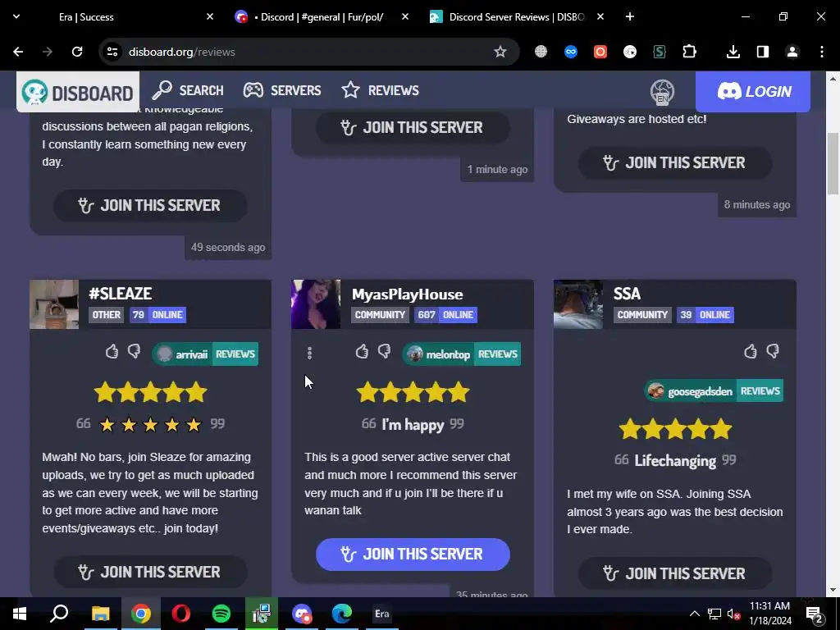Open a new browser tab

pyautogui.click(x=629, y=17)
